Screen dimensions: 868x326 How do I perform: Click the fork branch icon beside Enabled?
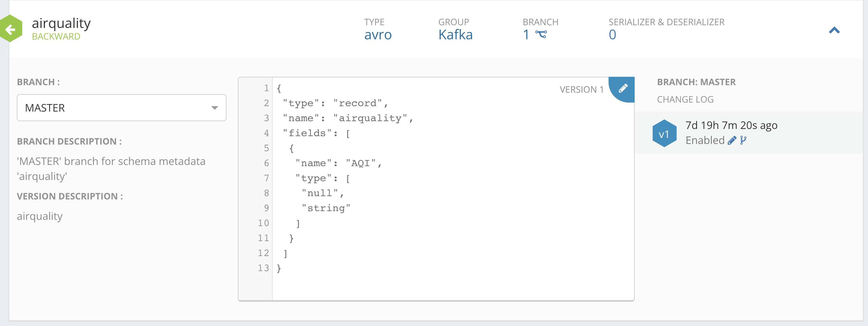[x=743, y=140]
